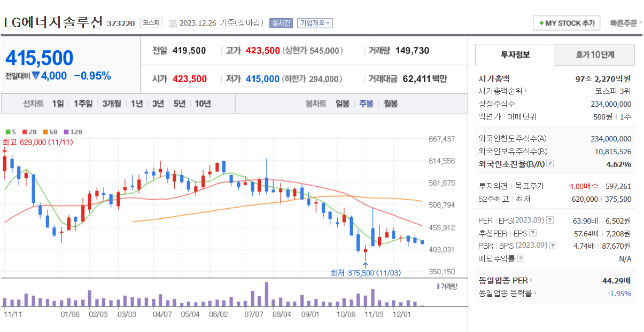Select the 3개월 line chart period
Viewport: 644px width, 332px height.
[x=112, y=104]
